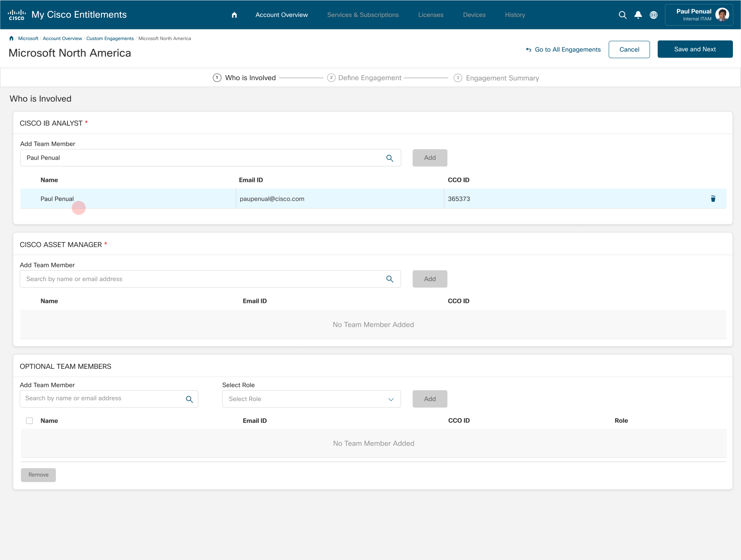Open Microsoft breadcrumb link

pyautogui.click(x=28, y=39)
